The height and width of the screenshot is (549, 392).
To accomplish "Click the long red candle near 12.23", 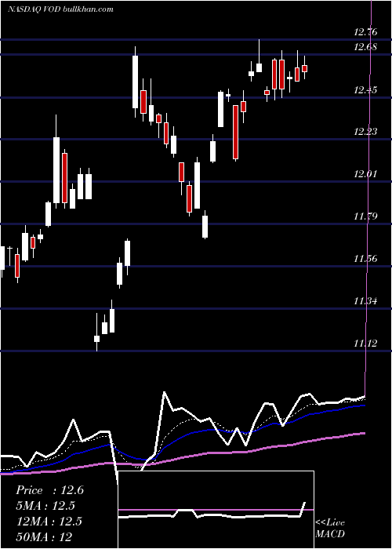I will tap(236, 133).
